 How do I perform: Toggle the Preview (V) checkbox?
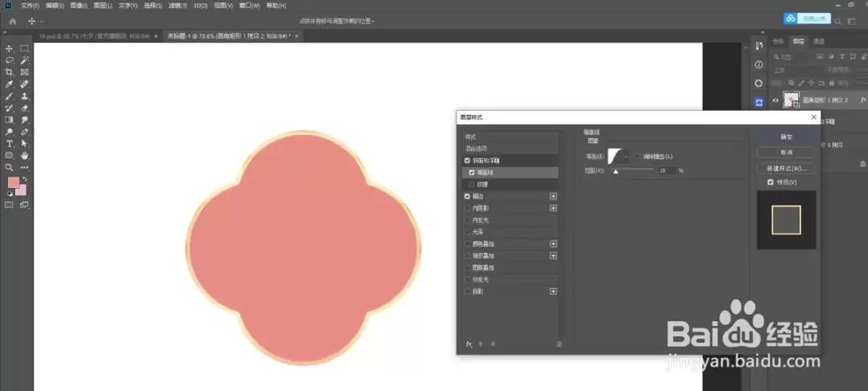(770, 182)
